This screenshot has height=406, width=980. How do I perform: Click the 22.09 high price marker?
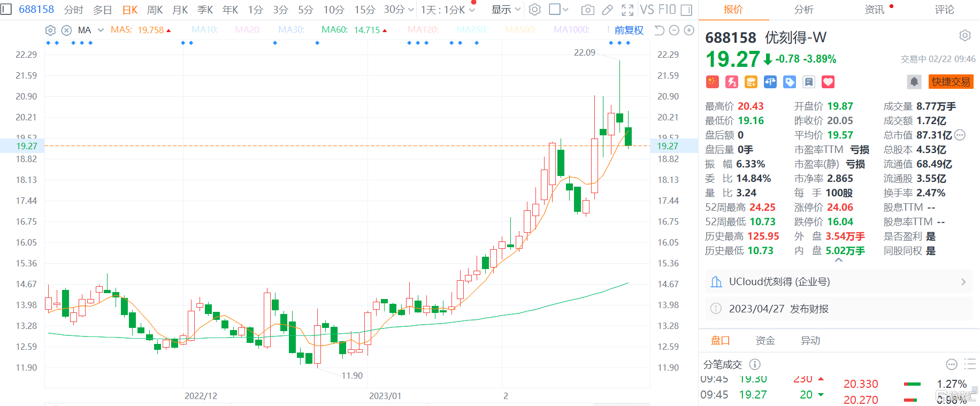coord(585,52)
